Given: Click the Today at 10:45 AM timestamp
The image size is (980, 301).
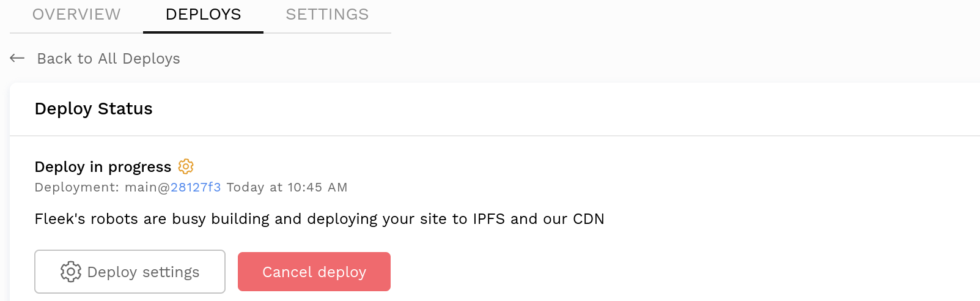Looking at the screenshot, I should 287,187.
